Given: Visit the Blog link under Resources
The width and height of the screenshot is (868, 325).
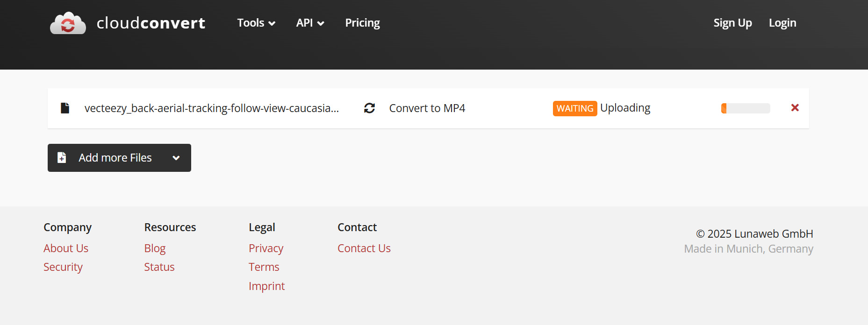Looking at the screenshot, I should point(155,248).
